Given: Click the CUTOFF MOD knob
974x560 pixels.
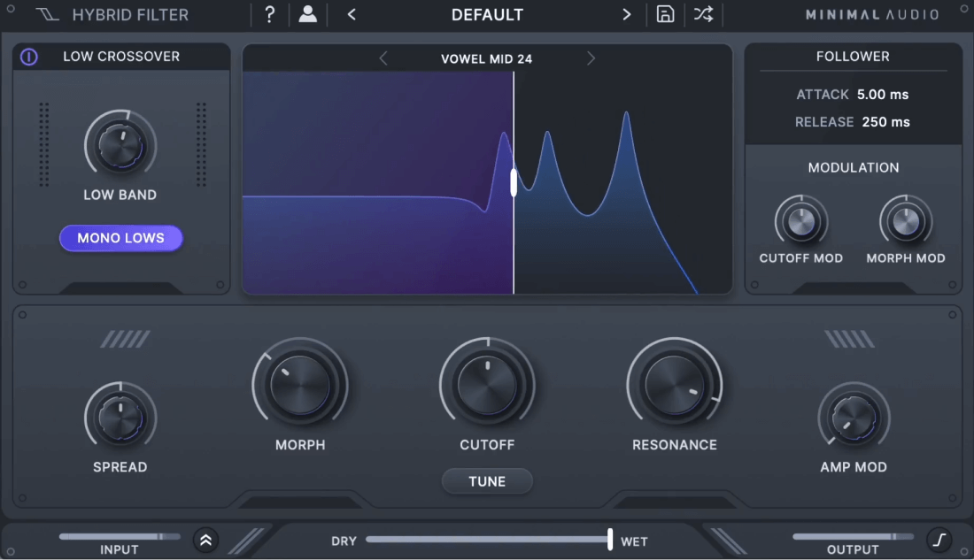Looking at the screenshot, I should click(801, 222).
